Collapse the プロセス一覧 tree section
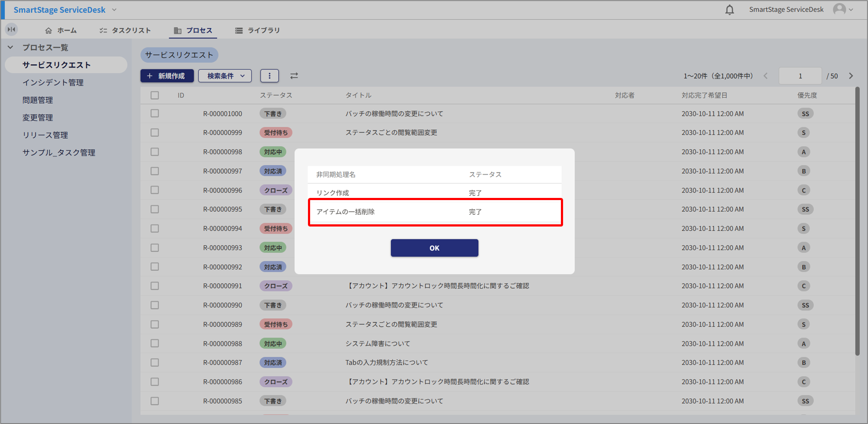 click(10, 47)
